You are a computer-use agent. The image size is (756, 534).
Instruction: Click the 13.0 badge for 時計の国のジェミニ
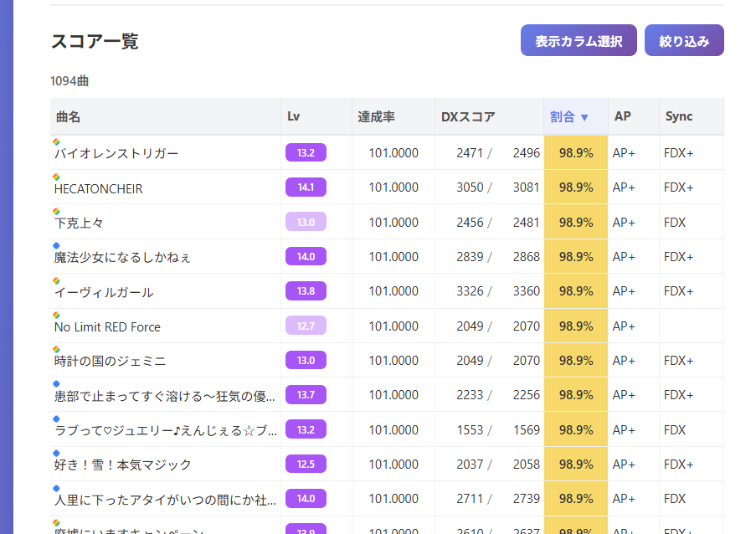tap(306, 360)
